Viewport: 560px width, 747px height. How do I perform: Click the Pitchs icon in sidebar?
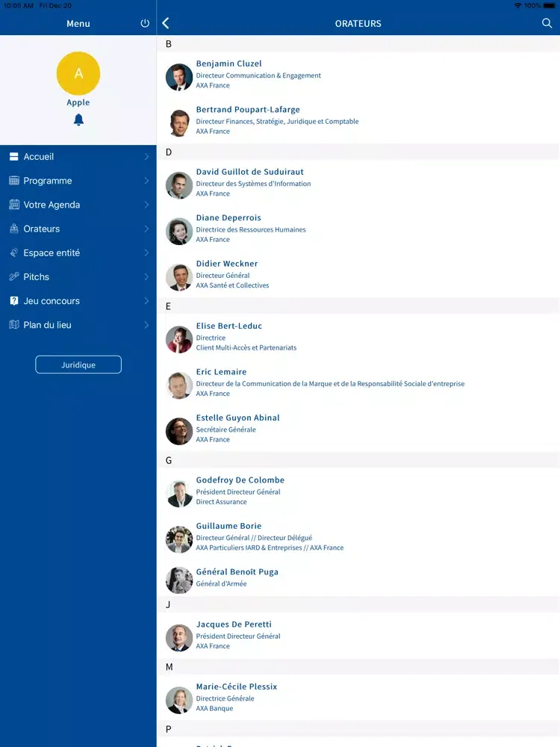coord(13,276)
